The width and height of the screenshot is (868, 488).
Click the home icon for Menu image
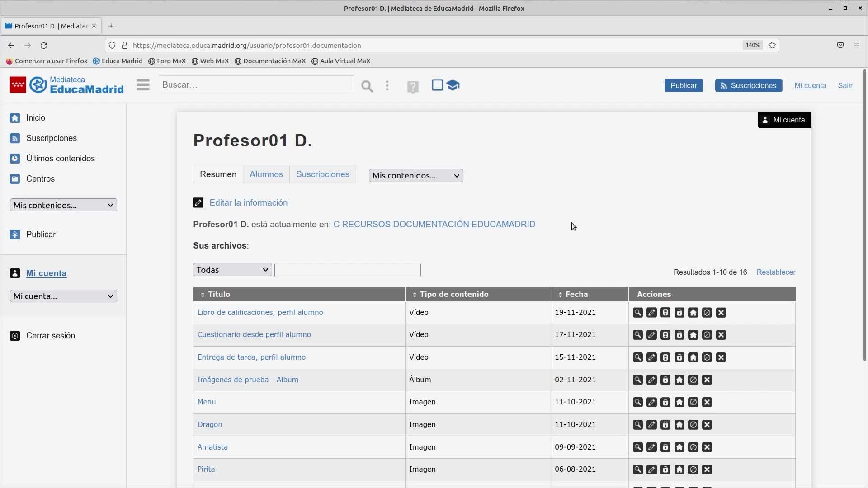point(679,402)
